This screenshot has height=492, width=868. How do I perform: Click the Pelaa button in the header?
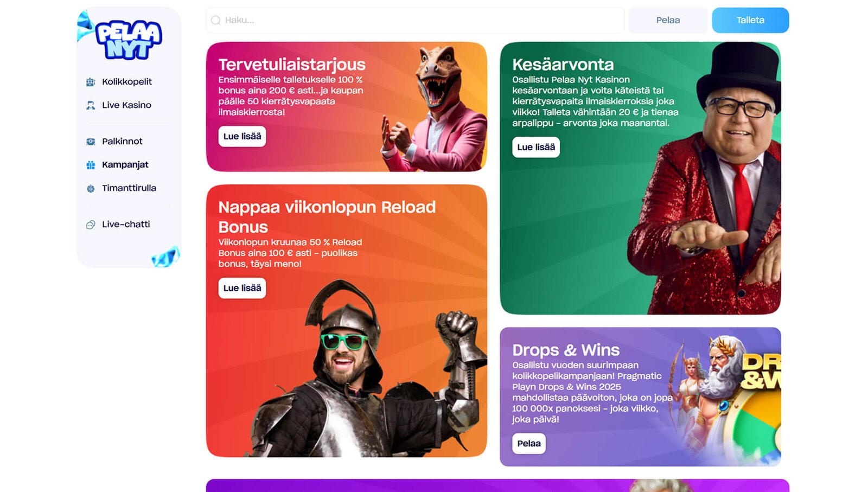click(668, 20)
